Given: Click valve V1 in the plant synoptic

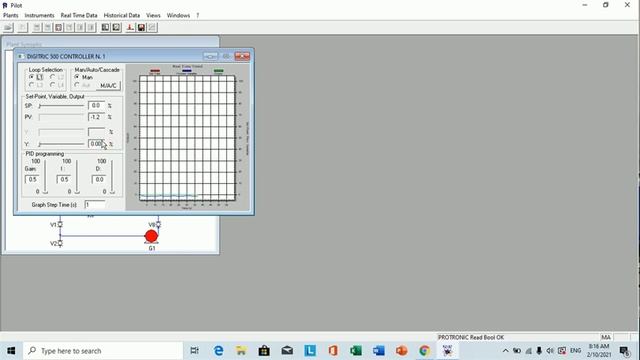Looking at the screenshot, I should 60,224.
